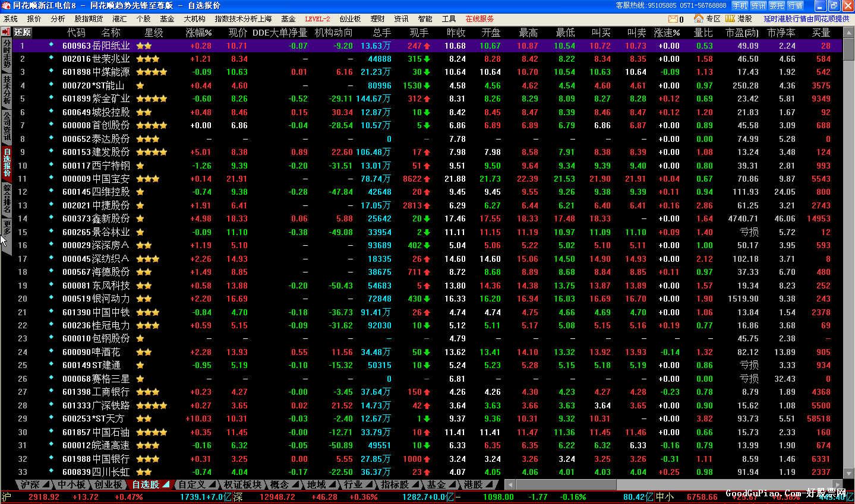The width and height of the screenshot is (855, 504).
Task: Open the 技术分析 side tab
Action: pos(7,90)
